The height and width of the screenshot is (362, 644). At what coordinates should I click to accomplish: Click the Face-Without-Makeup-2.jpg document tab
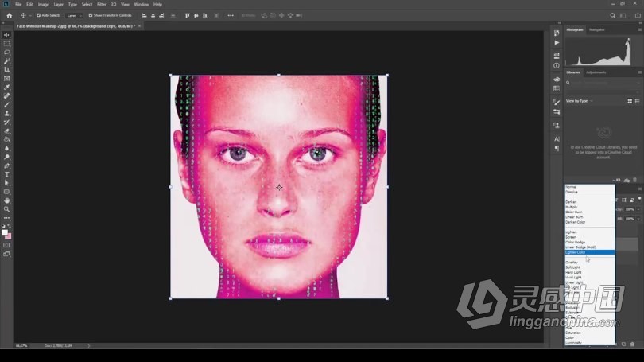click(76, 26)
